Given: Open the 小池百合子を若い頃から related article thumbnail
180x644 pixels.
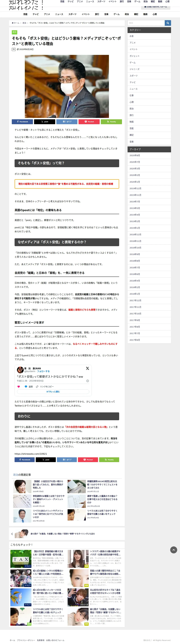Looking at the screenshot, I should pos(22,486).
